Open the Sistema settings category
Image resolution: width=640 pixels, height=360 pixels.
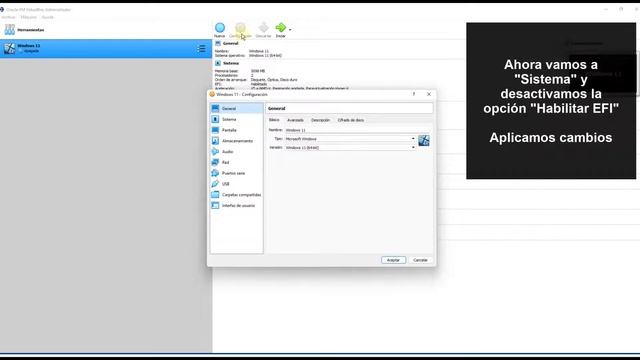click(237, 119)
